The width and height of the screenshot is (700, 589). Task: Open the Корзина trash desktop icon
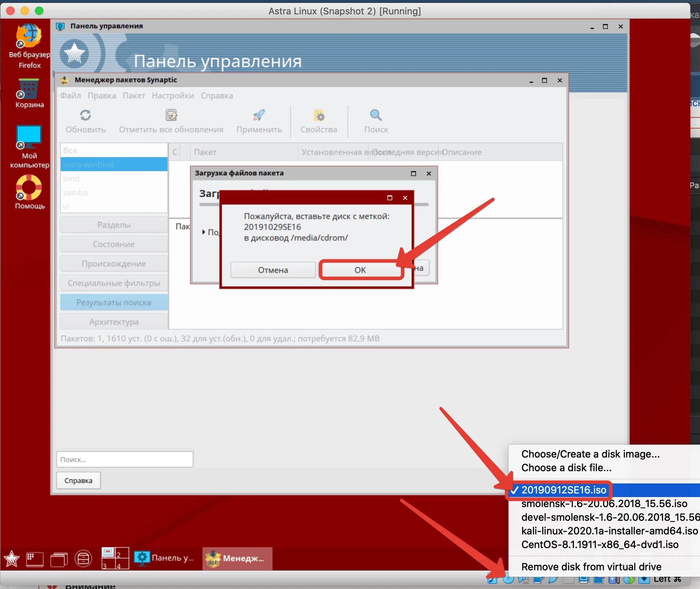click(x=28, y=89)
